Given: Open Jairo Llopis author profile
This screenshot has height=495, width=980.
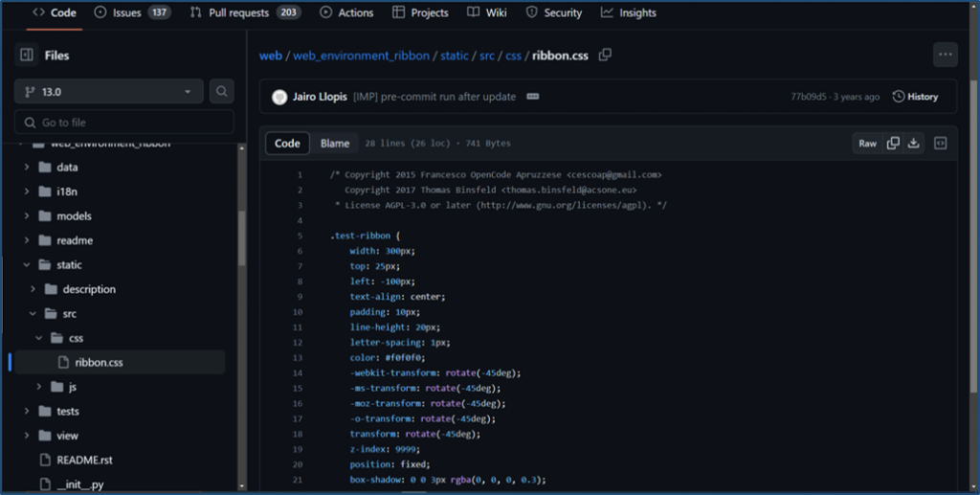Looking at the screenshot, I should (320, 97).
